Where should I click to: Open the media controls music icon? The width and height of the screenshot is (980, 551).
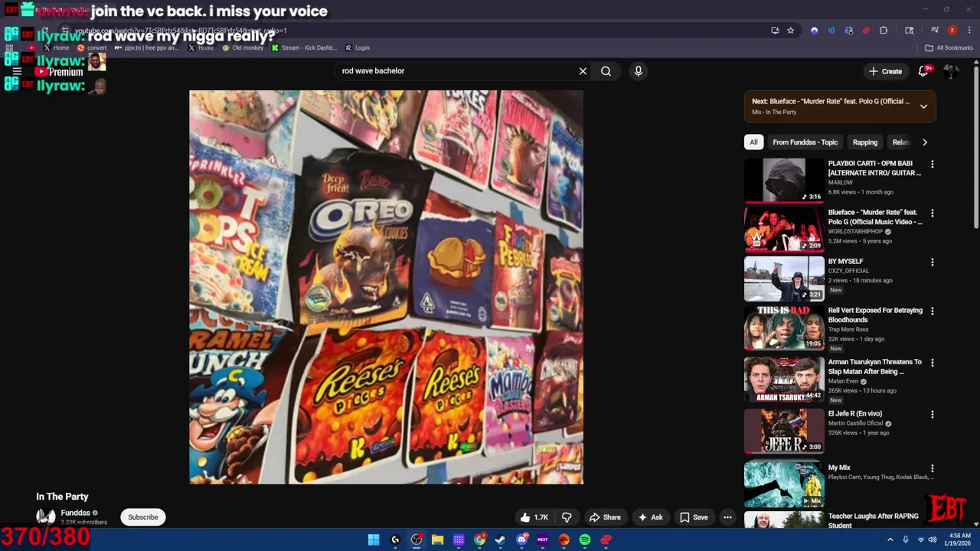tap(935, 31)
